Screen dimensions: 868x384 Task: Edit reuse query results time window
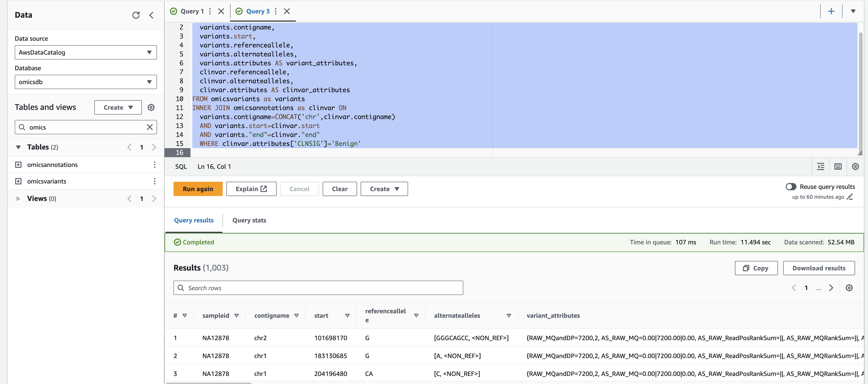(x=850, y=197)
